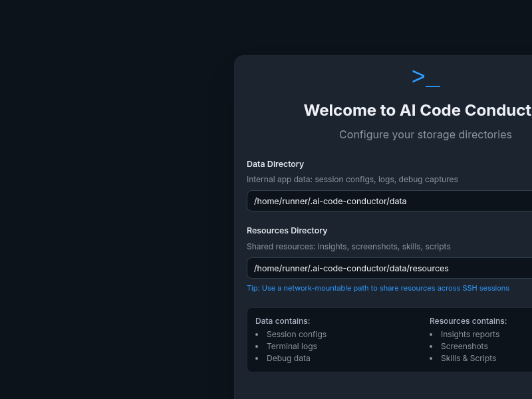Click the terminal prompt logo icon

(426, 78)
